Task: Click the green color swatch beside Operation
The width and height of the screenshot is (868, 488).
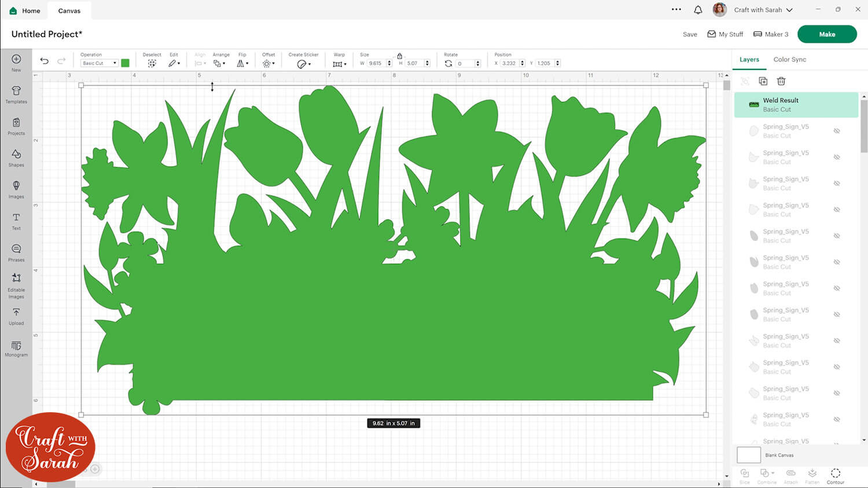Action: [x=125, y=63]
